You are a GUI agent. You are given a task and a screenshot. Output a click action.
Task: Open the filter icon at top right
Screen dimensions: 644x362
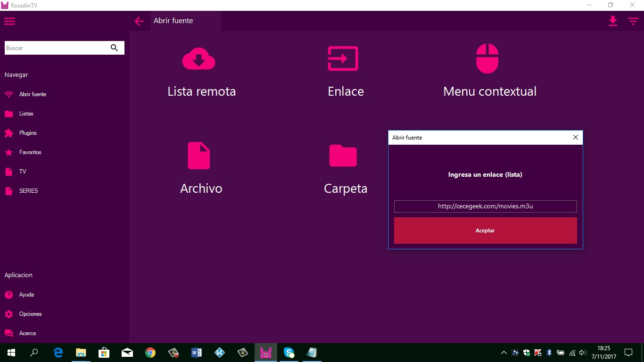pyautogui.click(x=633, y=21)
